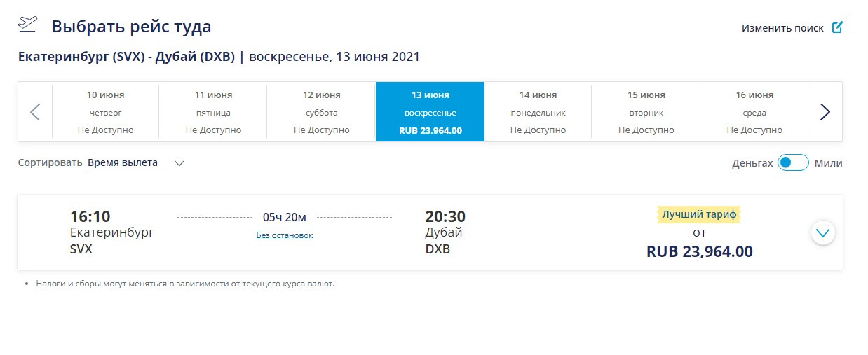Click the airplane departure icon
The width and height of the screenshot is (868, 355).
(27, 24)
